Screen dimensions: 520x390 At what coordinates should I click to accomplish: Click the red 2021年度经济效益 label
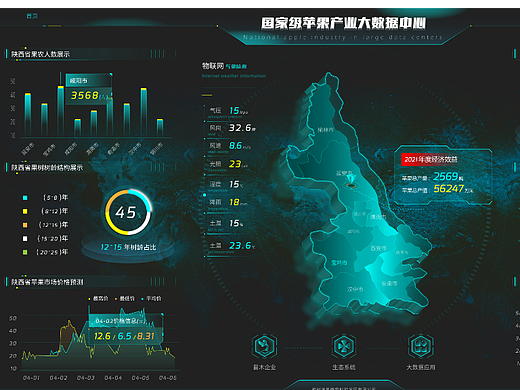click(x=431, y=159)
